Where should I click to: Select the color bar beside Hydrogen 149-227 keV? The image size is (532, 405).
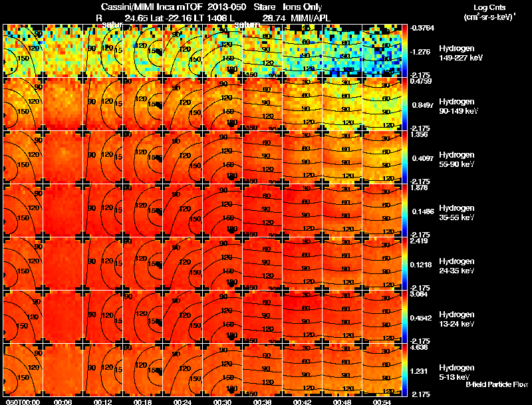tap(404, 51)
